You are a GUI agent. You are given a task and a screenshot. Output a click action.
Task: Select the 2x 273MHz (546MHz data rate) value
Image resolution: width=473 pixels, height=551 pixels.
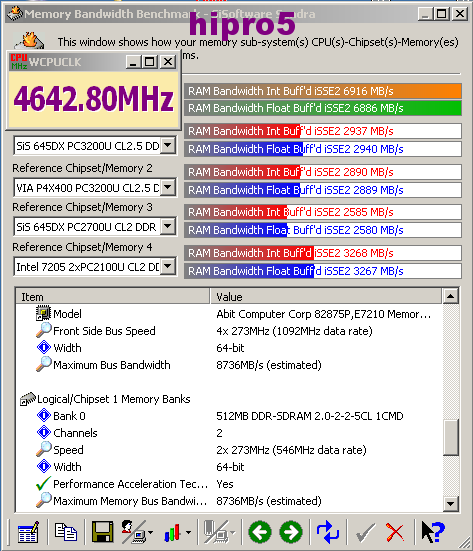point(291,450)
